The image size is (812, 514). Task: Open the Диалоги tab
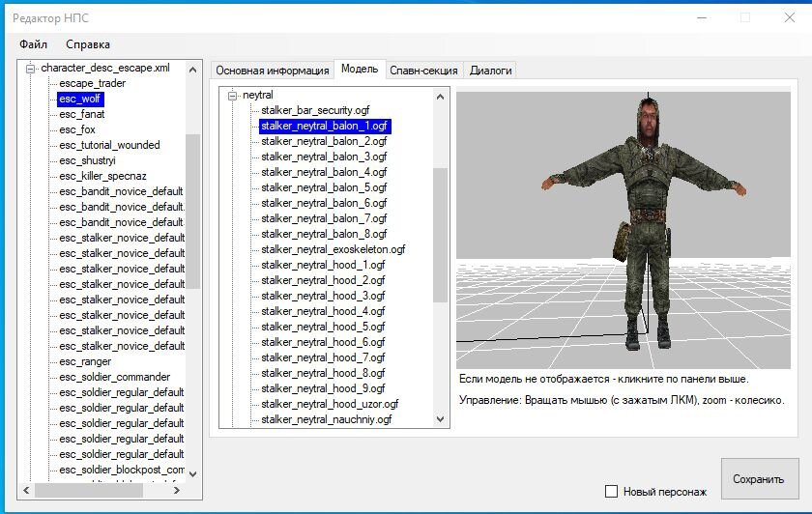pos(490,70)
